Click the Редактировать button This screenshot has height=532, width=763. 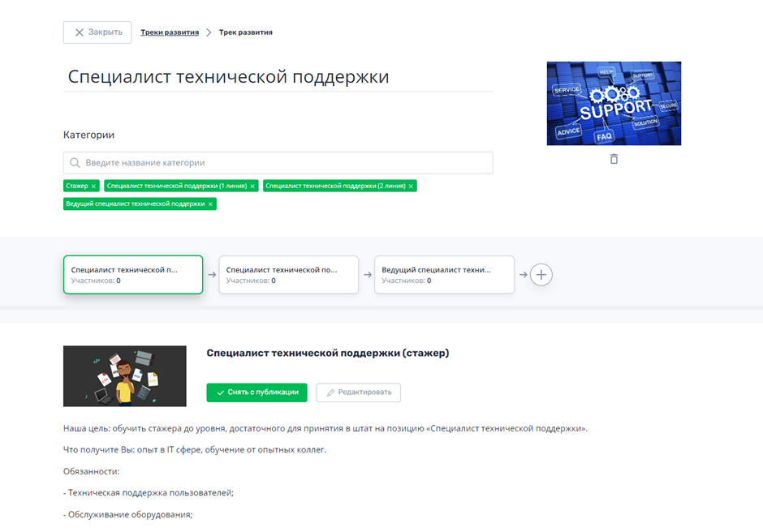tap(359, 393)
